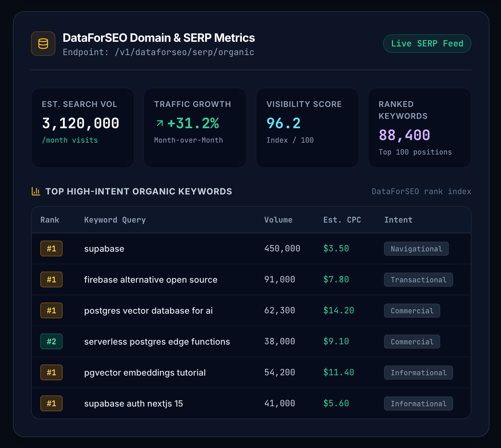This screenshot has height=448, width=501.
Task: Click the $3.50 CPC value
Action: (336, 248)
